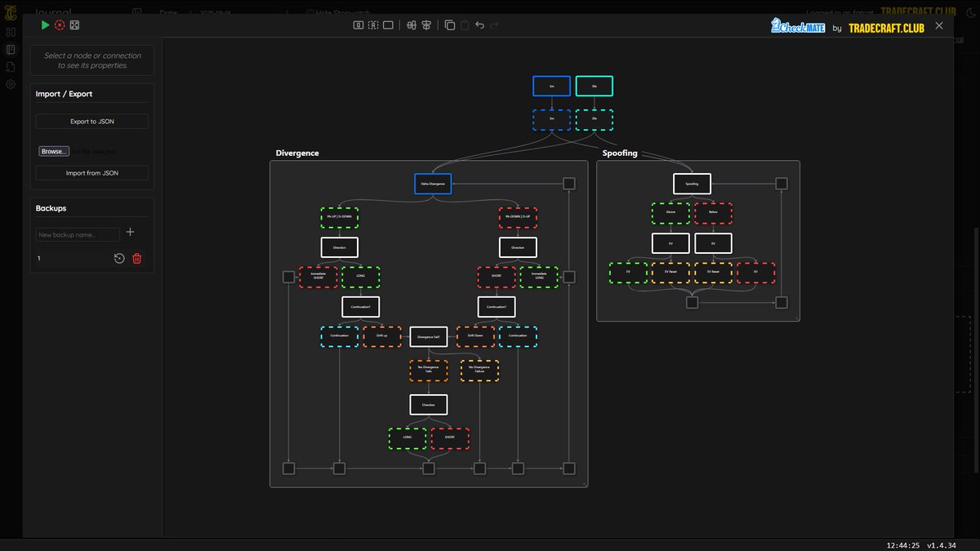Select Direction node below Yes Divergence Fails
This screenshot has width=980, height=551.
click(429, 405)
